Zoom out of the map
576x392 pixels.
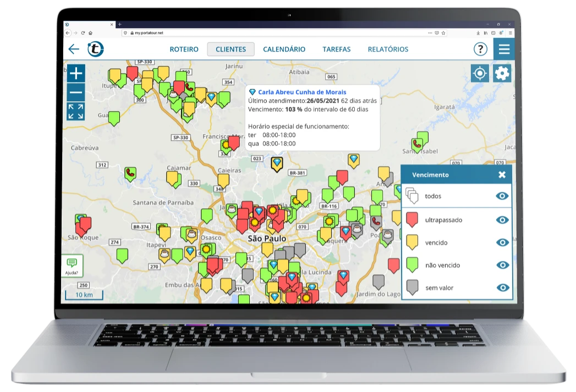pos(76,92)
